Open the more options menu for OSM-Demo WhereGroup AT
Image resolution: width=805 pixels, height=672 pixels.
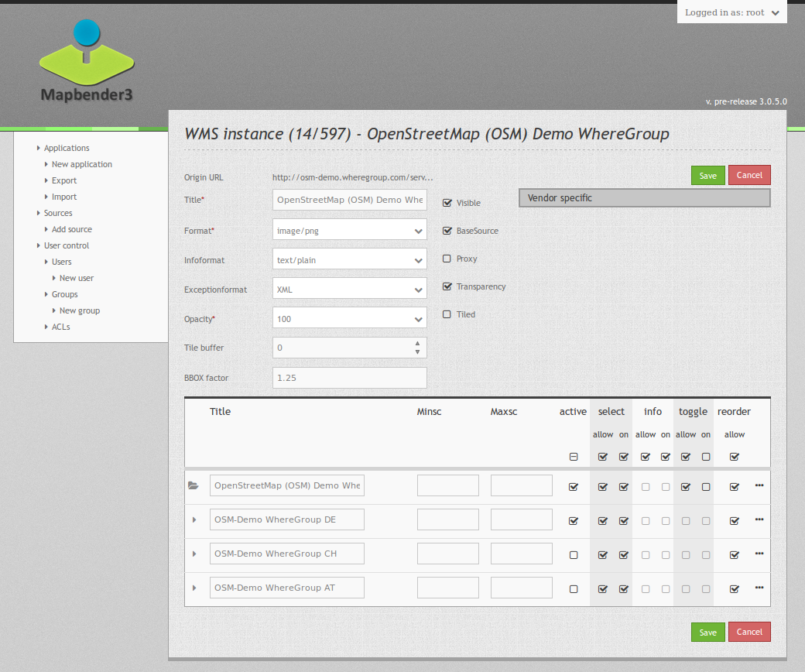click(x=759, y=588)
